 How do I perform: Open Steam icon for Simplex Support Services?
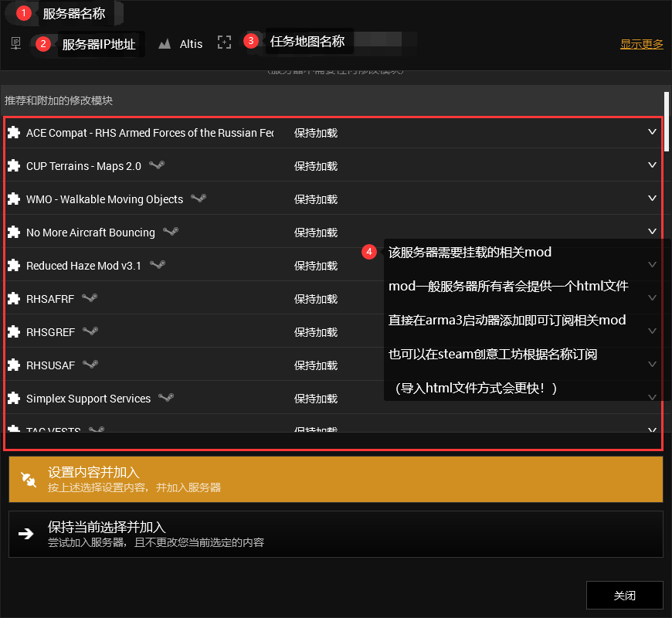point(166,397)
